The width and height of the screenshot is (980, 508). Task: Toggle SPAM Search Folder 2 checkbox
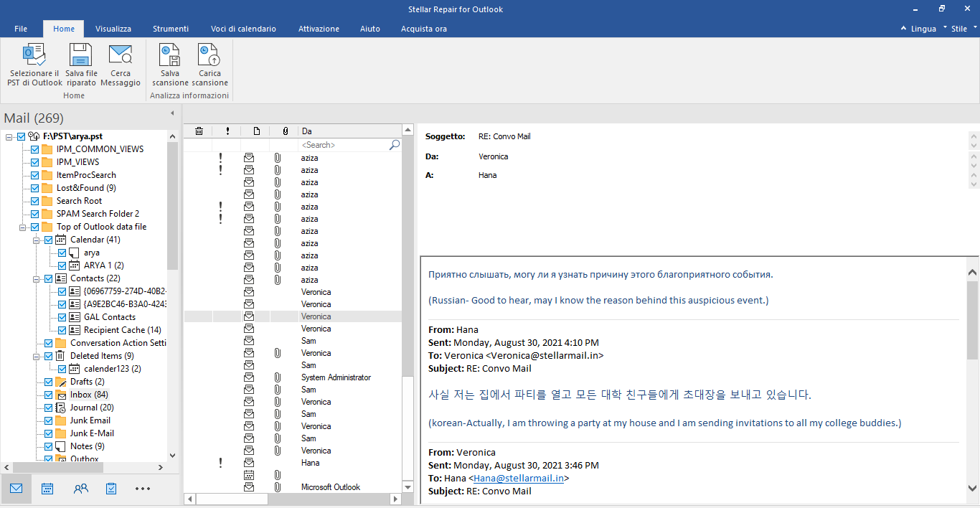pyautogui.click(x=34, y=214)
